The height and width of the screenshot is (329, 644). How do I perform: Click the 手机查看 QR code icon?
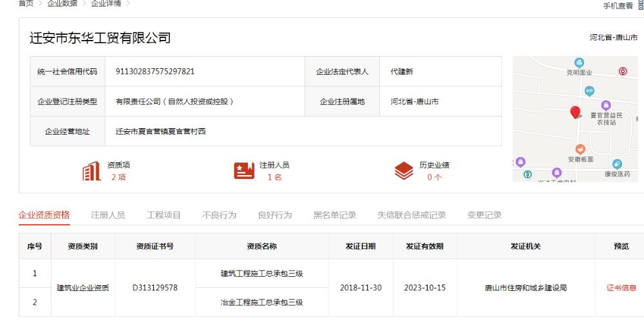(640, 5)
